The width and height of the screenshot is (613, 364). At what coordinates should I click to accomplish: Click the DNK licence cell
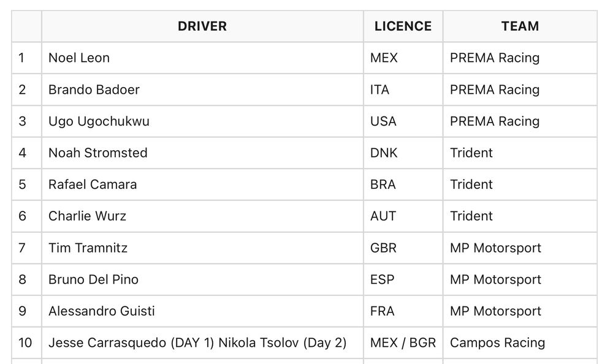pos(384,153)
